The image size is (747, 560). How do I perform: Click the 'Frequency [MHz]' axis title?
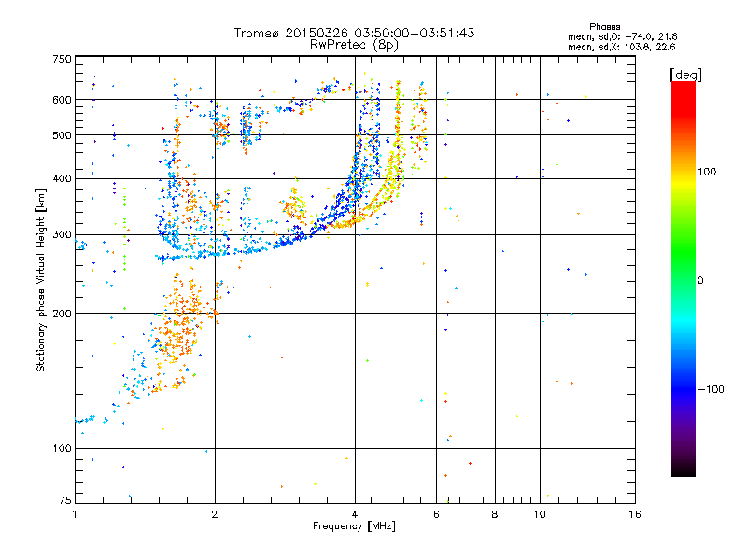(354, 526)
